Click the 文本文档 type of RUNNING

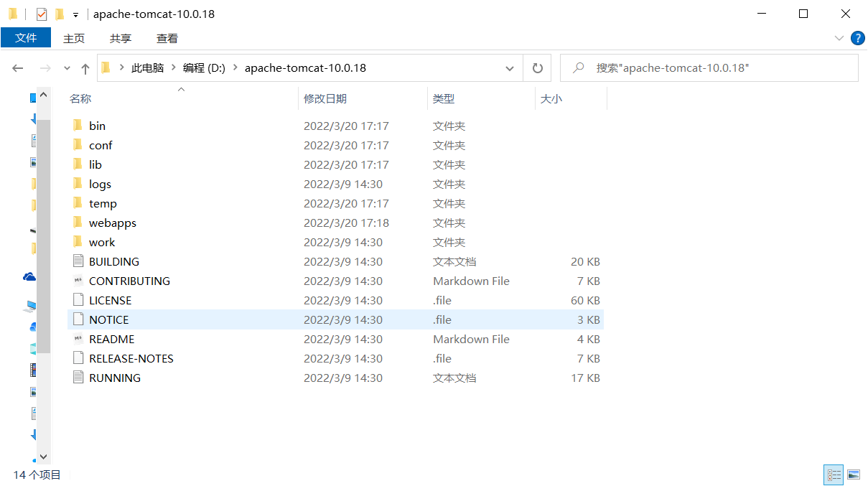pyautogui.click(x=454, y=378)
